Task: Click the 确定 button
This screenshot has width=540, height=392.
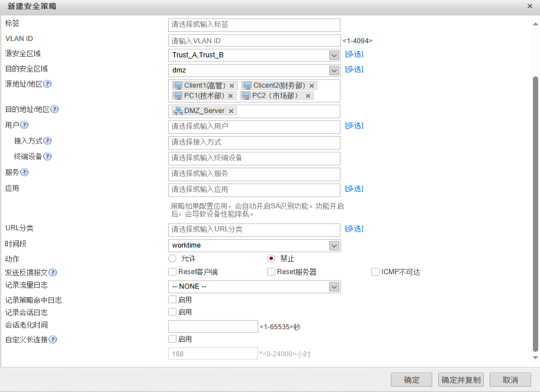Action: [412, 380]
